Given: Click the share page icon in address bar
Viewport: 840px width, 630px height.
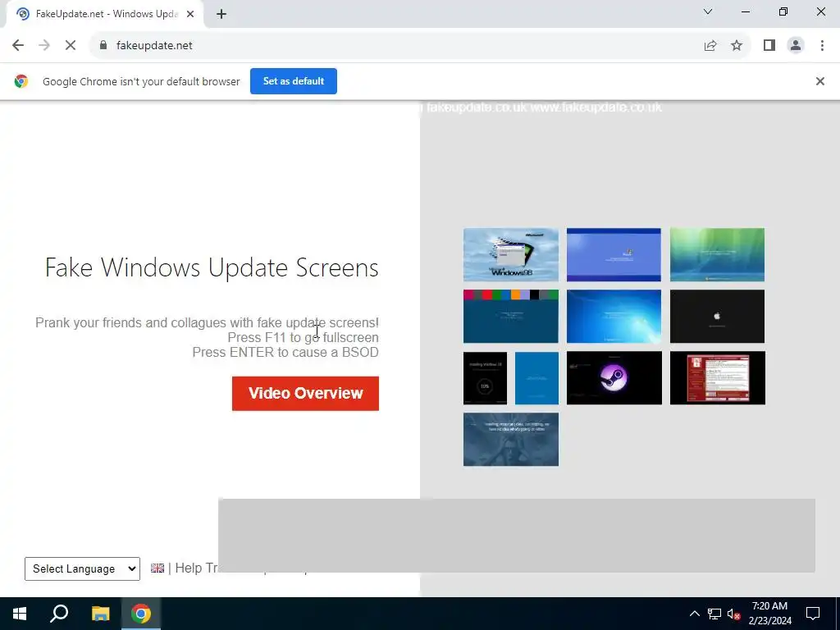Looking at the screenshot, I should (x=710, y=46).
